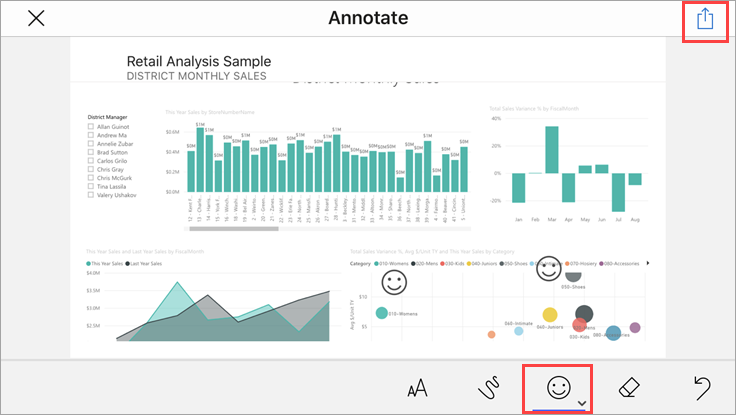Select the freehand pen drawing tool
This screenshot has width=736, height=415.
(x=487, y=389)
